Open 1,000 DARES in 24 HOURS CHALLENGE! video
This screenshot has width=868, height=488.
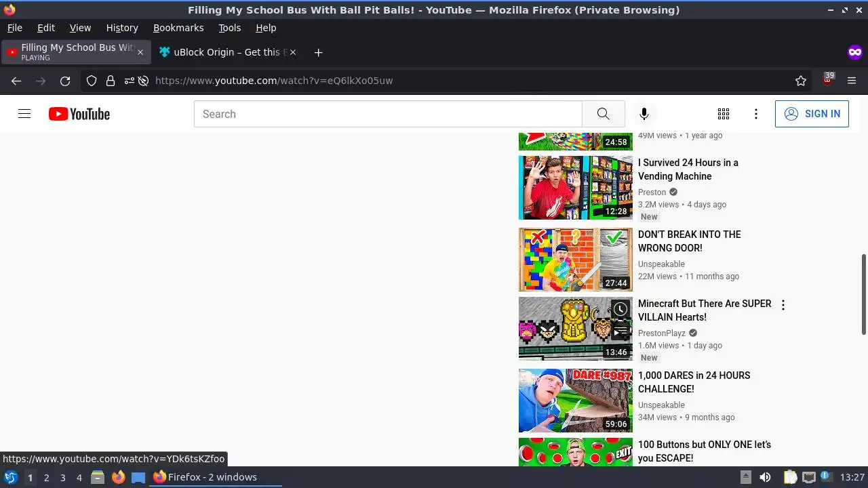(694, 382)
